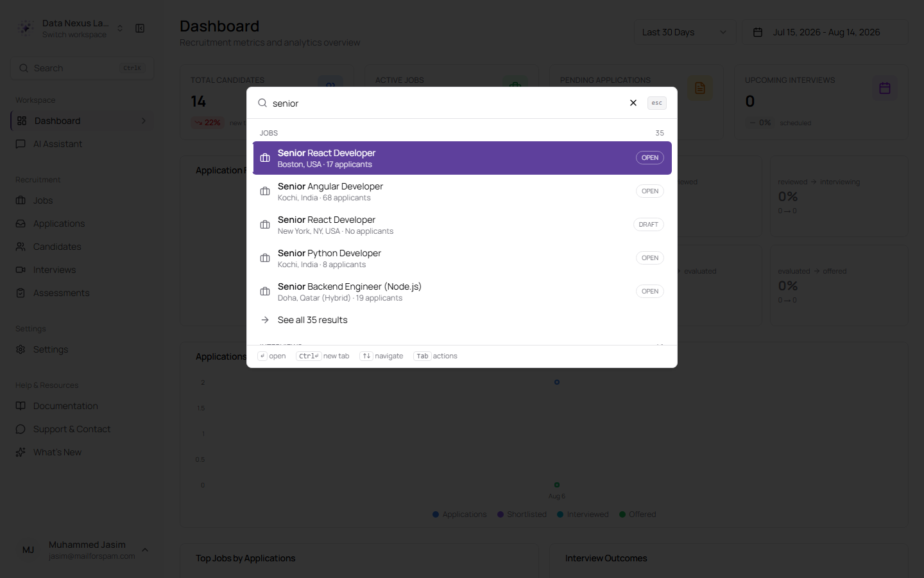This screenshot has width=924, height=578.
Task: Open the Senior React Developer result in Boston, USA
Action: coord(462,158)
